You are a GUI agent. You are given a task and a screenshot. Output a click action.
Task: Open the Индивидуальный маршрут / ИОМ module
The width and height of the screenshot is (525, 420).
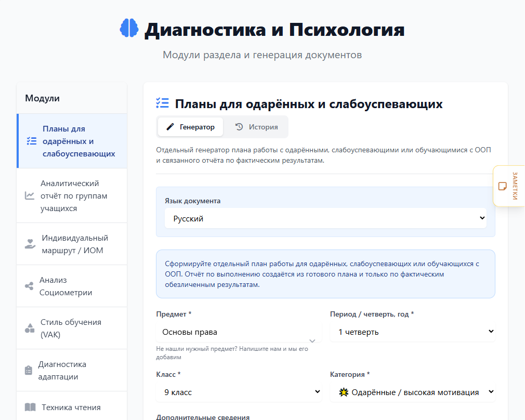72,244
